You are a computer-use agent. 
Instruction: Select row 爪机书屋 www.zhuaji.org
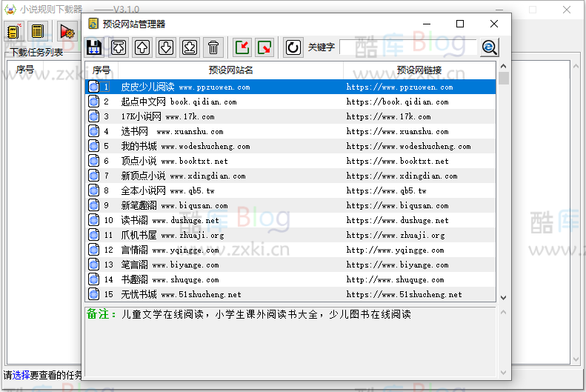(x=290, y=235)
